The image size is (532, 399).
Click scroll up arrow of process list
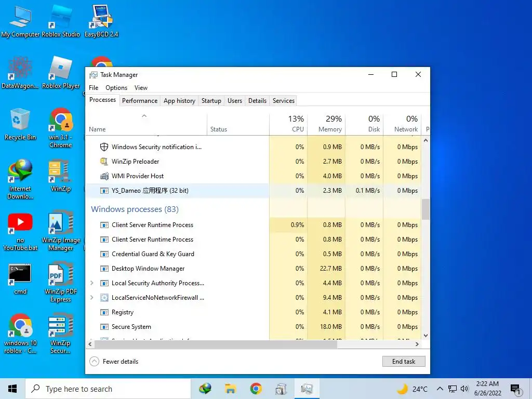[x=425, y=140]
